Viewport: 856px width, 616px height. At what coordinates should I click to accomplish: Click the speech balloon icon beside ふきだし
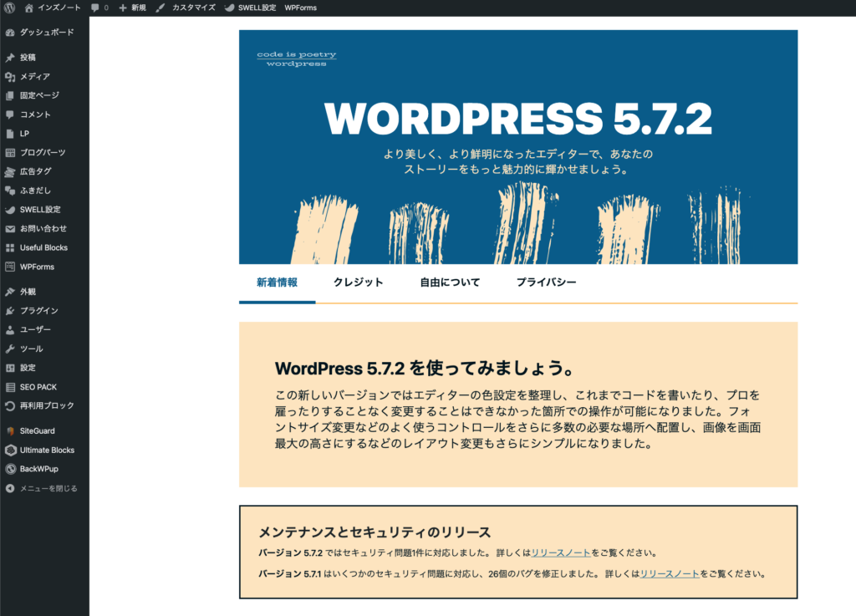(x=10, y=191)
